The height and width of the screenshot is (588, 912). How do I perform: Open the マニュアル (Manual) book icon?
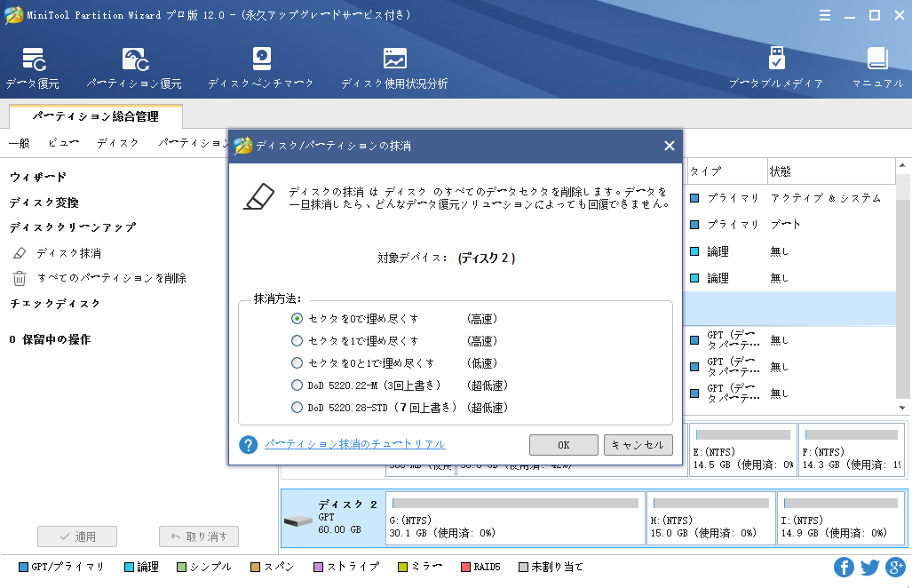(877, 60)
